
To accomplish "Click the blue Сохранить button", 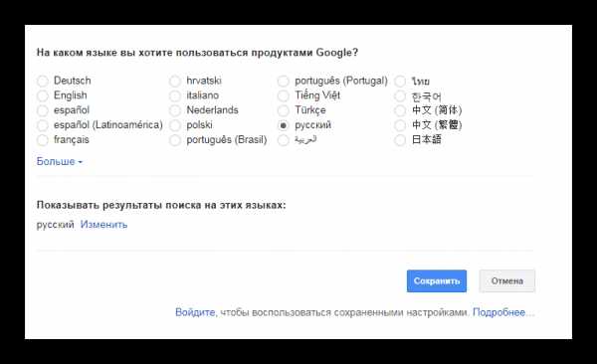I will tap(437, 281).
